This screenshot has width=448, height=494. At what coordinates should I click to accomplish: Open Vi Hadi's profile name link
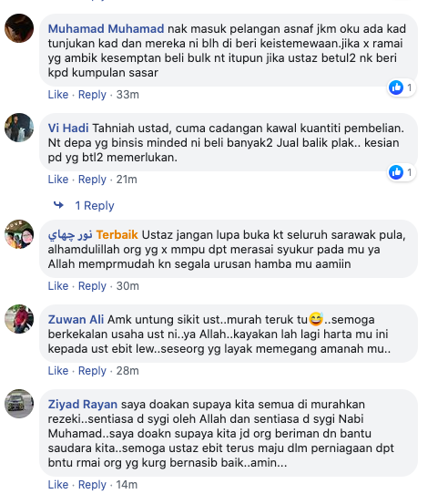click(x=68, y=129)
